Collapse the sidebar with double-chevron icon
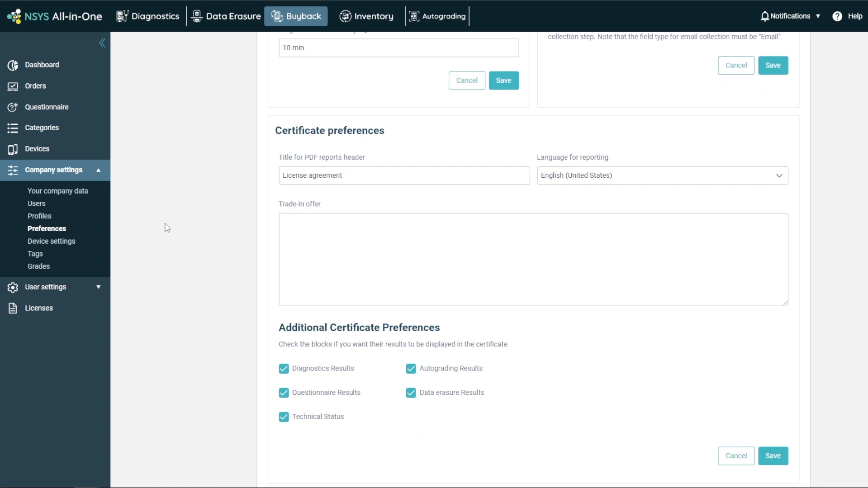The height and width of the screenshot is (488, 868). coord(102,43)
